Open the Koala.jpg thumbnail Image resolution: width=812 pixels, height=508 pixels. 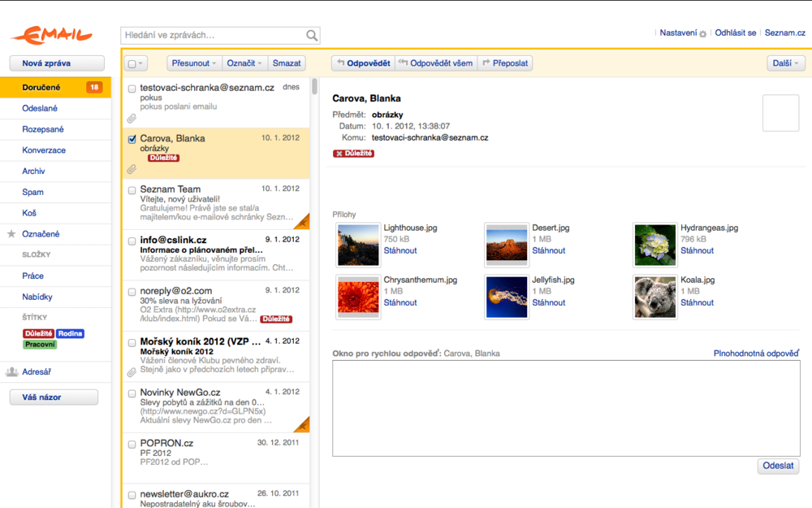(655, 297)
